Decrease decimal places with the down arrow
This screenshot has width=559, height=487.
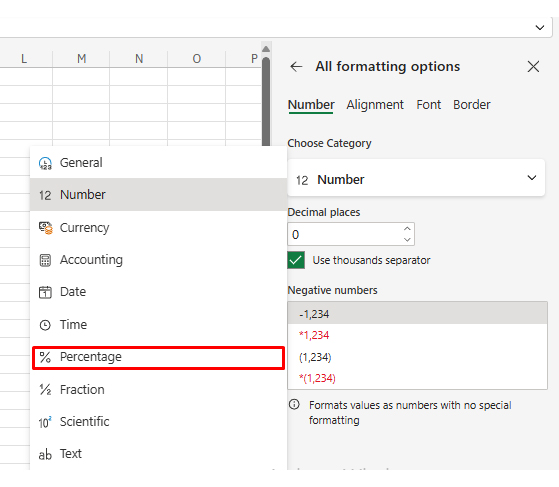407,240
